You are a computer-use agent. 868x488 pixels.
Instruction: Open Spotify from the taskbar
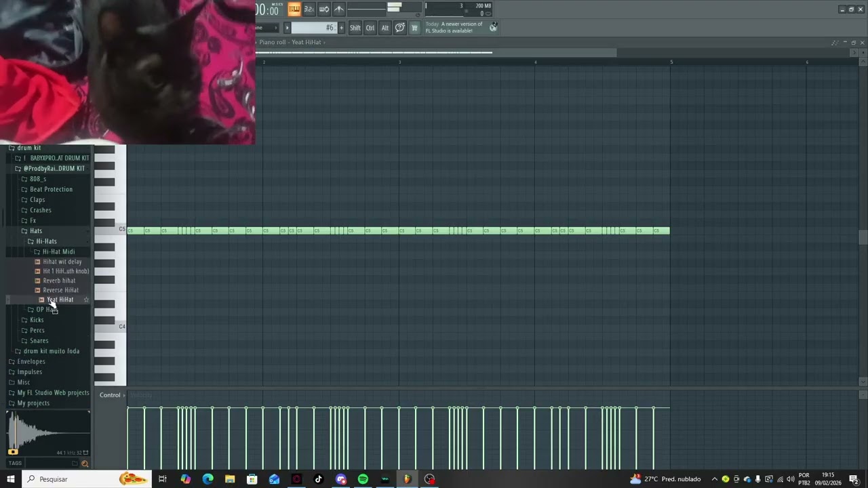tap(363, 479)
